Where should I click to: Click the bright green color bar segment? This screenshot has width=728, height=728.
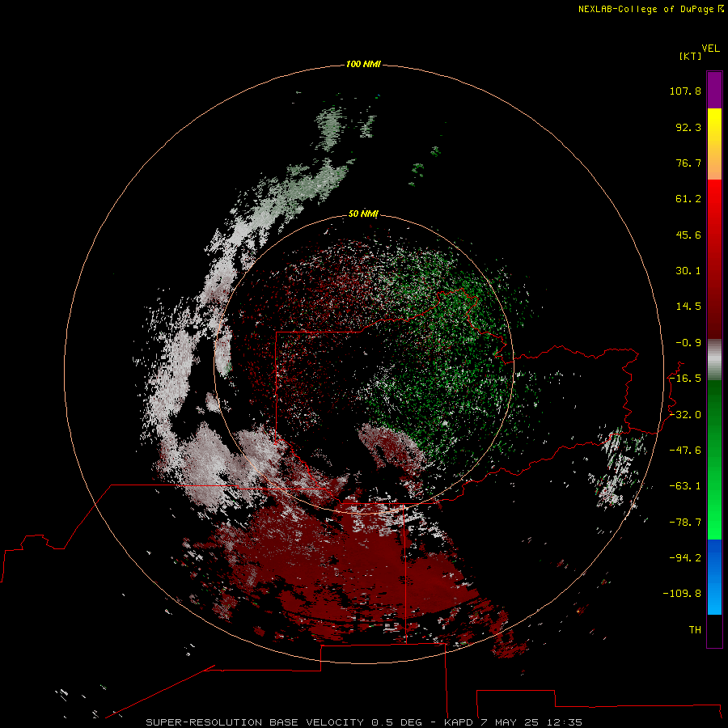pyautogui.click(x=714, y=460)
